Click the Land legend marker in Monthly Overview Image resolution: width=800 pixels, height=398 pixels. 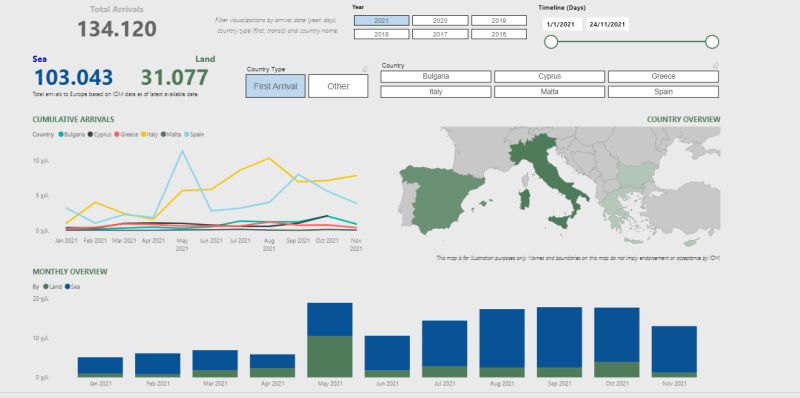46,287
